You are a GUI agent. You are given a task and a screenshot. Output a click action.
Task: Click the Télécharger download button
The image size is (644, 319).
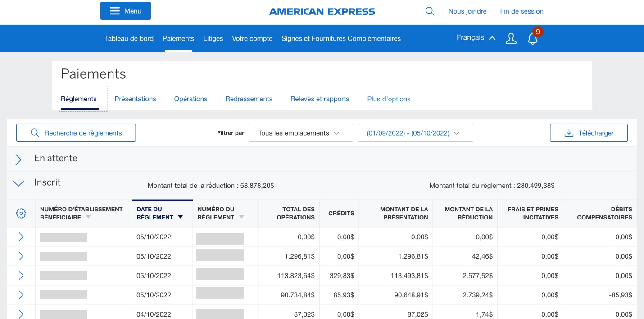[x=589, y=133]
